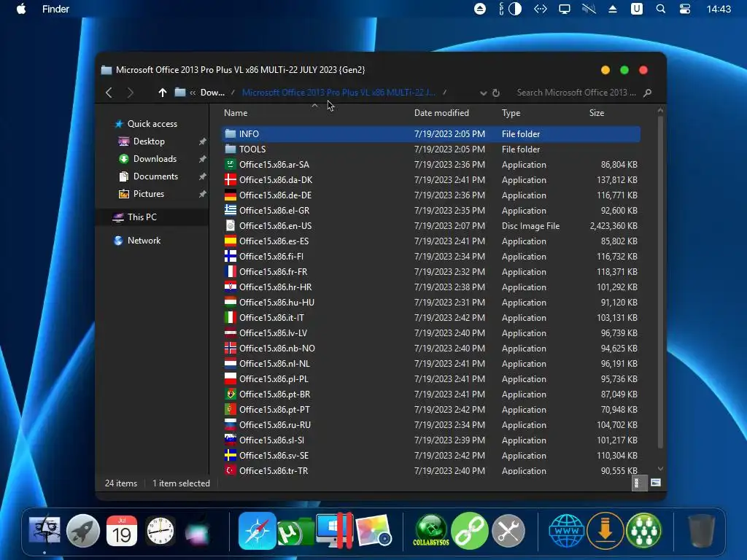Click the Search Microsoft Office 2013 field
The width and height of the screenshot is (747, 560).
tap(576, 93)
